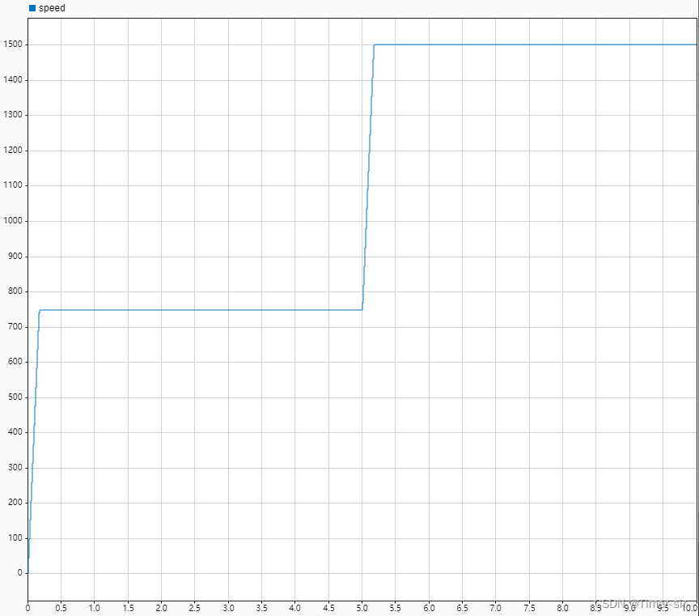Click the 4.5 x-axis tick label
Screen dimensions: 699x616
(x=328, y=608)
